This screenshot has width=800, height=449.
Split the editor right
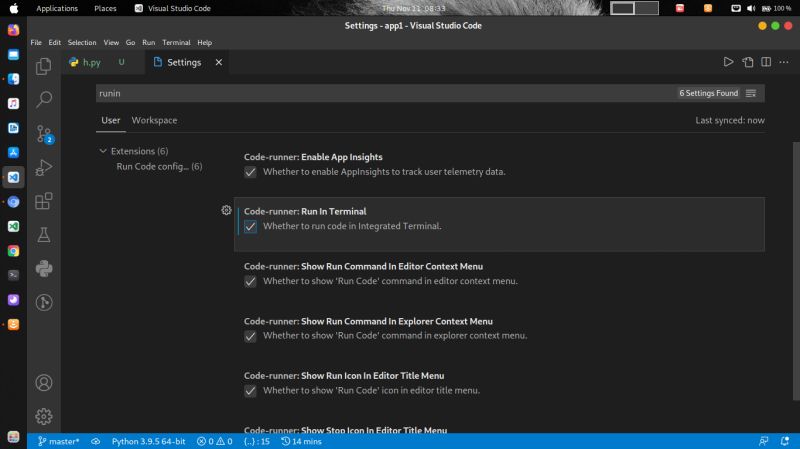766,62
